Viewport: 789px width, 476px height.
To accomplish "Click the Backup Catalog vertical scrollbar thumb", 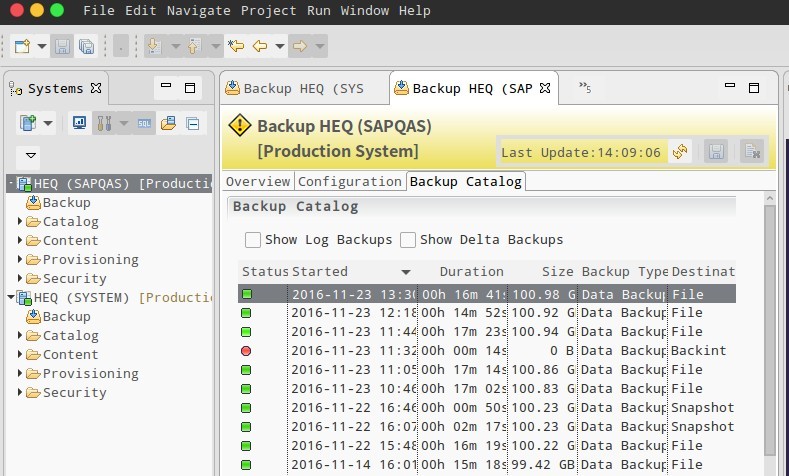I will coord(769,330).
